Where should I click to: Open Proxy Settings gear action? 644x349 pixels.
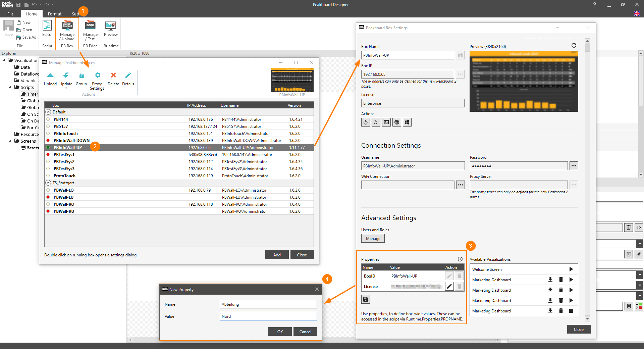(97, 81)
